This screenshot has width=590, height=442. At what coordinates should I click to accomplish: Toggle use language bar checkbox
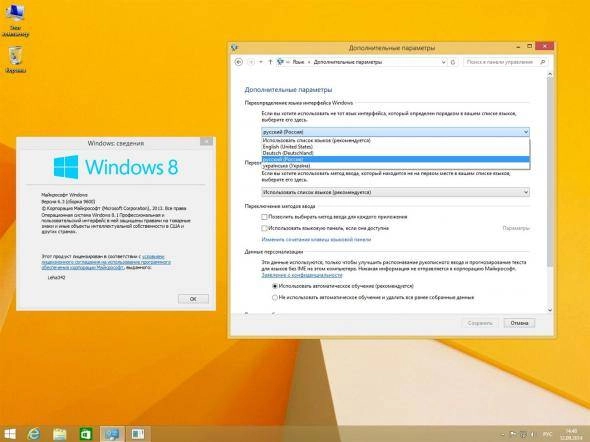coord(265,228)
